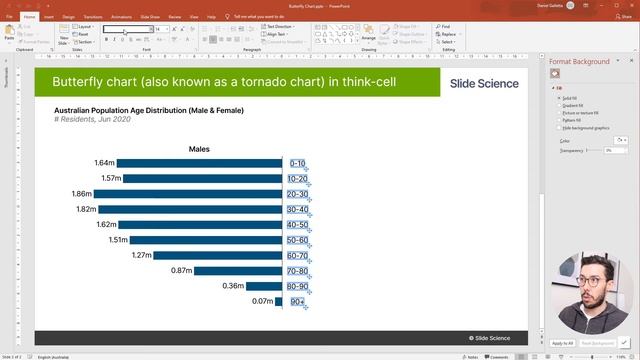Switch to the Insert tab
This screenshot has width=640, height=360.
coord(49,17)
